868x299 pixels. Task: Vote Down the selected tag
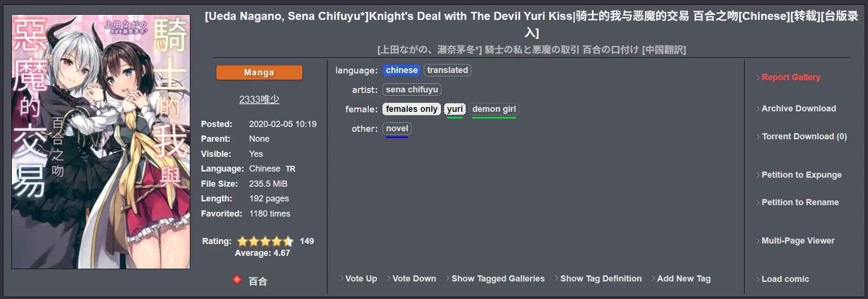[414, 279]
